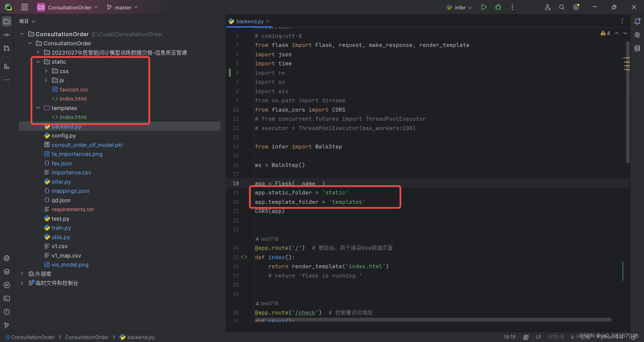Image resolution: width=644 pixels, height=342 pixels.
Task: Open the Pull Requests tool window
Action: [7, 48]
